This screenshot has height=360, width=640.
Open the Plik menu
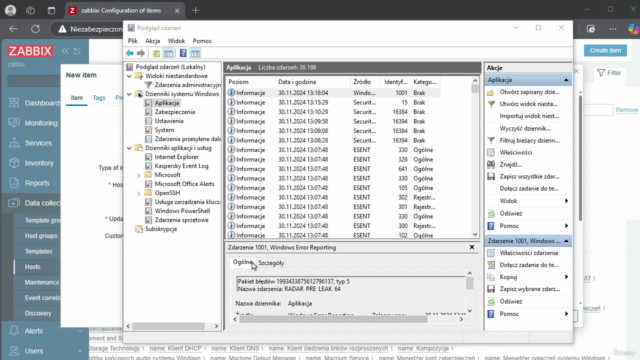[x=133, y=41]
